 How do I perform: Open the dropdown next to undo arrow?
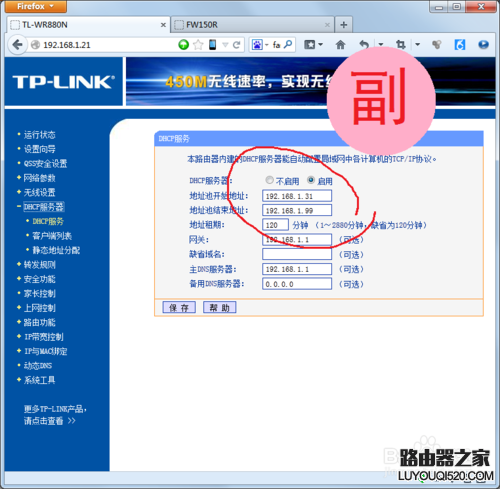[x=381, y=44]
